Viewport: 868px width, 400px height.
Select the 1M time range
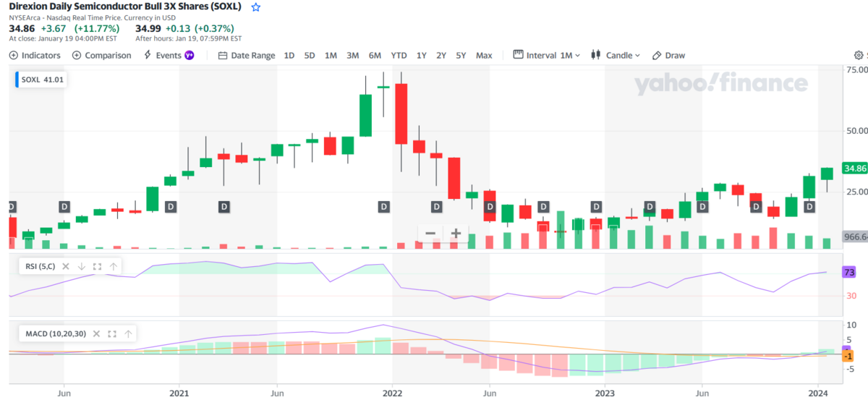[x=331, y=55]
